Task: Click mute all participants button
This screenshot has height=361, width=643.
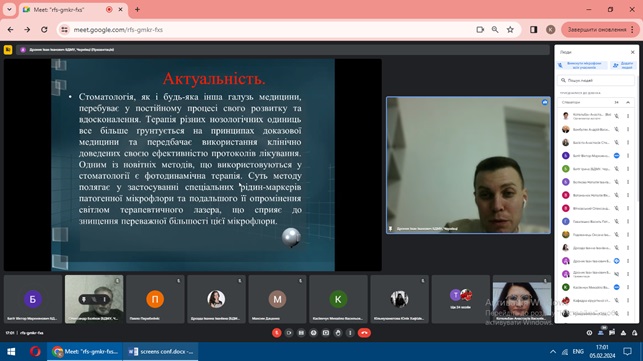Action: 582,65
